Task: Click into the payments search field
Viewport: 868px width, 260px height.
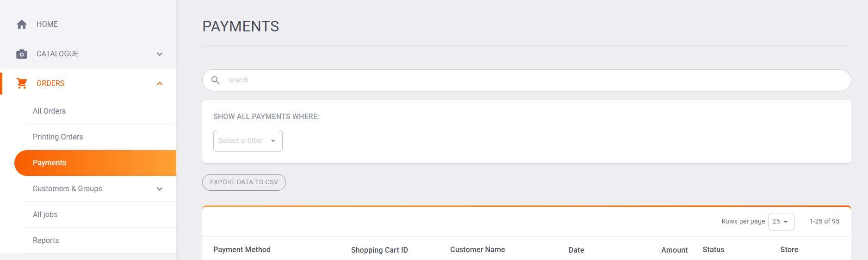Action: click(x=532, y=80)
